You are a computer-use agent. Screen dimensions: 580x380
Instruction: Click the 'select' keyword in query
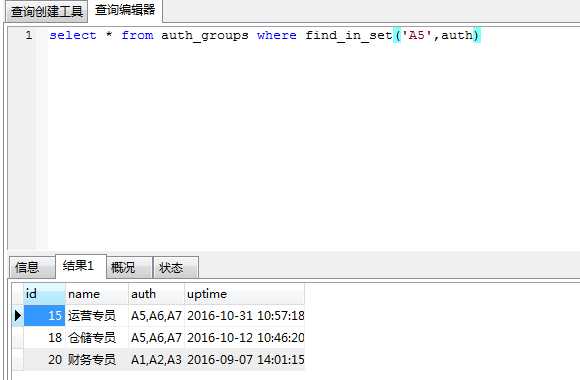pos(73,36)
